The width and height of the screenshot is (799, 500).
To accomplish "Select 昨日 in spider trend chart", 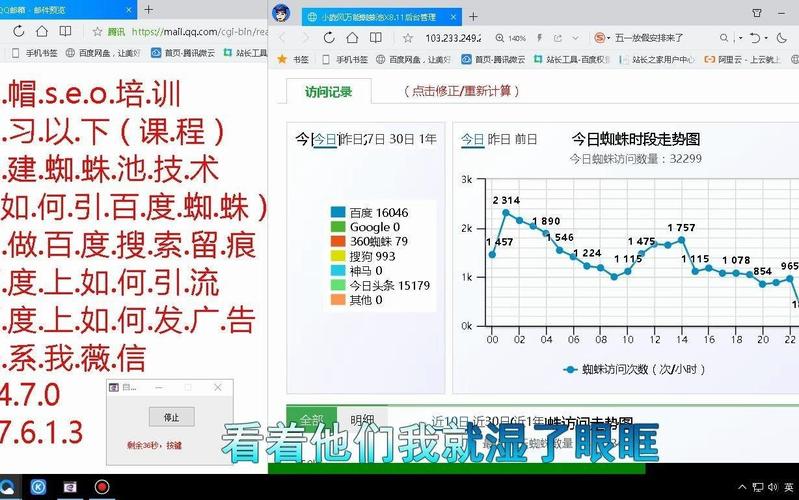I will click(x=499, y=139).
